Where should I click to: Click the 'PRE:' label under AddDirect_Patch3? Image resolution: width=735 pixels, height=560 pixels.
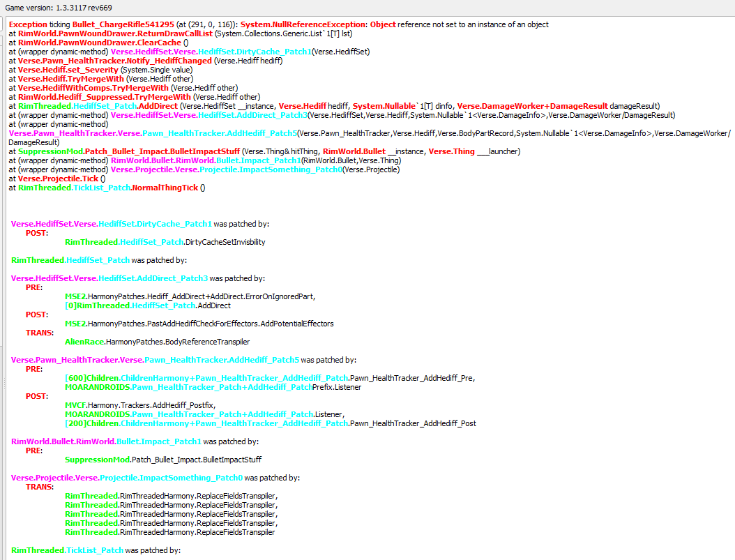pos(34,288)
